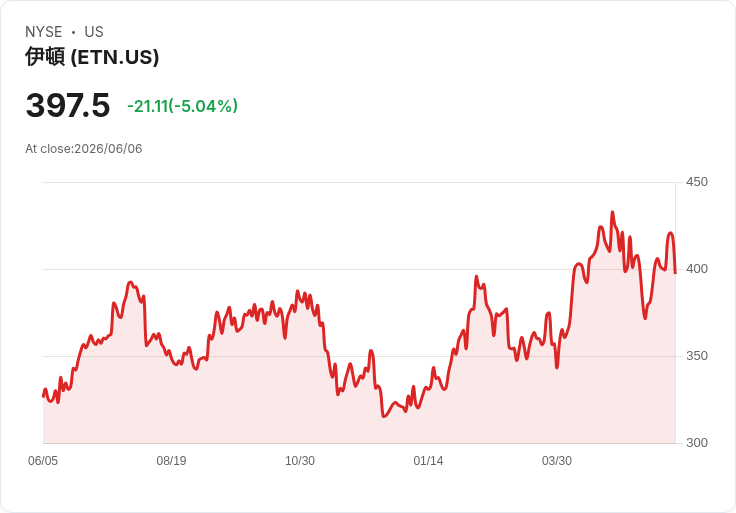Click the 400 price axis label

coord(697,269)
